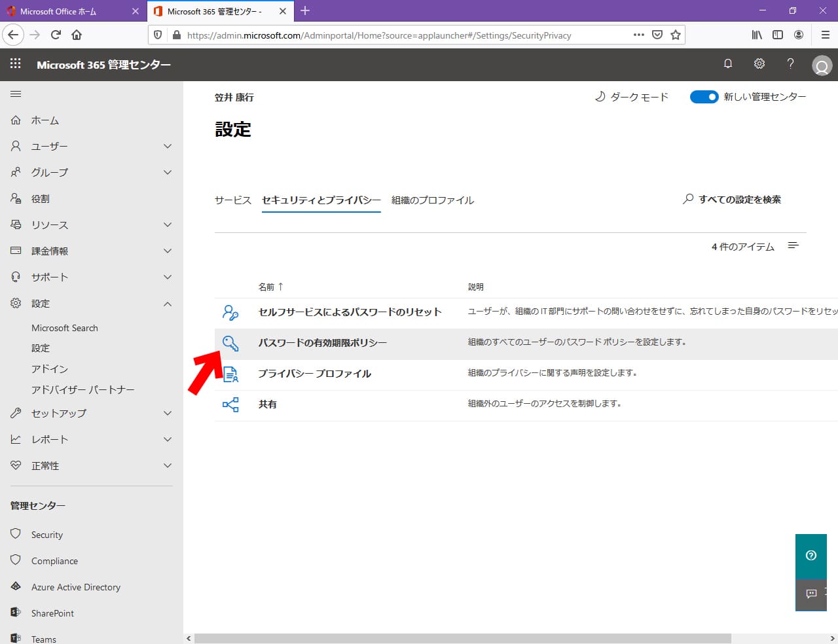838x644 pixels.
Task: Expand the ユーザー menu chevron
Action: tap(168, 147)
